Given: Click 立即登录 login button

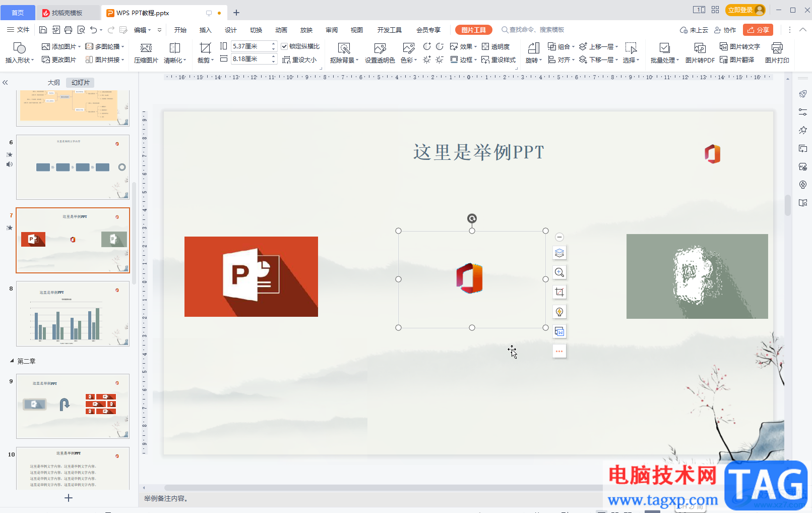Looking at the screenshot, I should click(x=745, y=10).
